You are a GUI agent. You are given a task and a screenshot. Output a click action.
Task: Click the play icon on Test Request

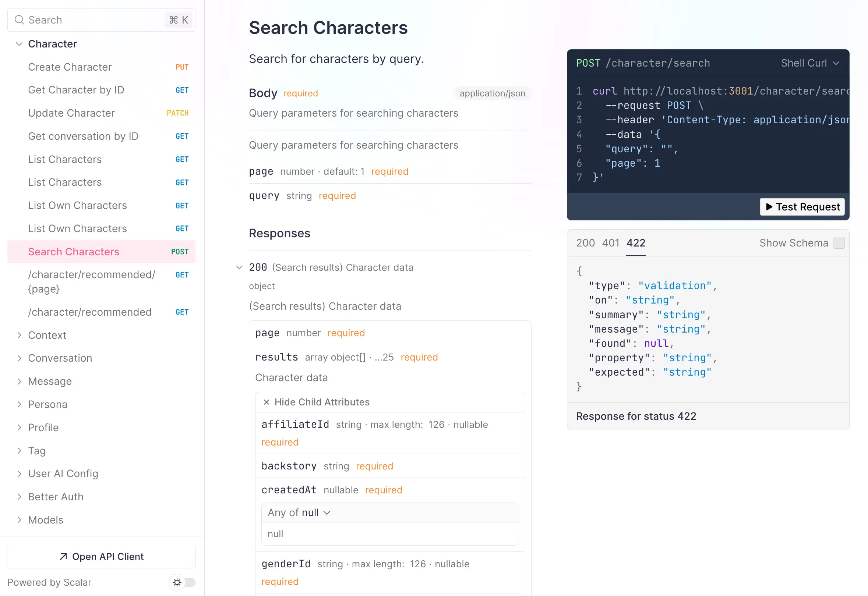coord(769,206)
